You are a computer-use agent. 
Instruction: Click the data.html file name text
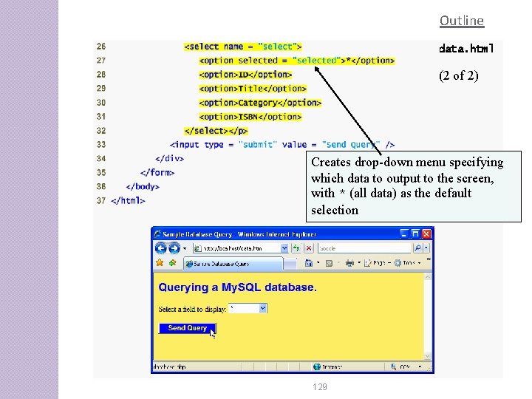click(x=466, y=49)
